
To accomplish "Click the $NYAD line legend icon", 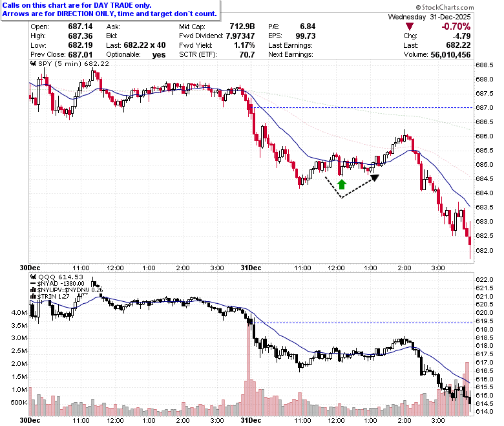I will [33, 284].
